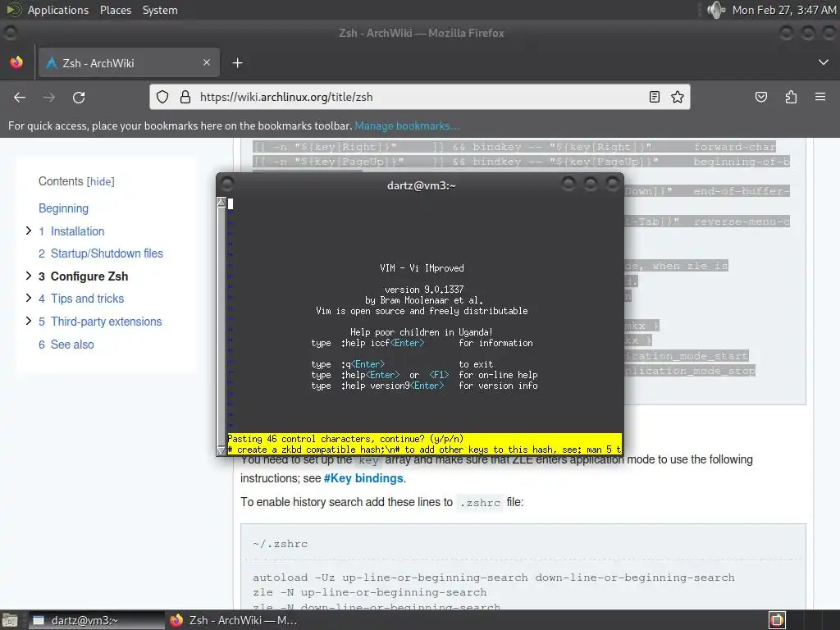The width and height of the screenshot is (840, 630).
Task: Click the URL address bar
Action: pos(420,97)
